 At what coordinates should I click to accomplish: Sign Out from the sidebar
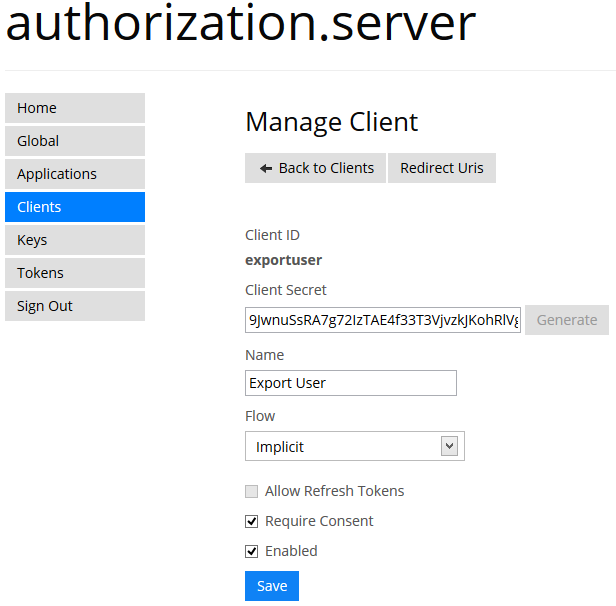(75, 306)
